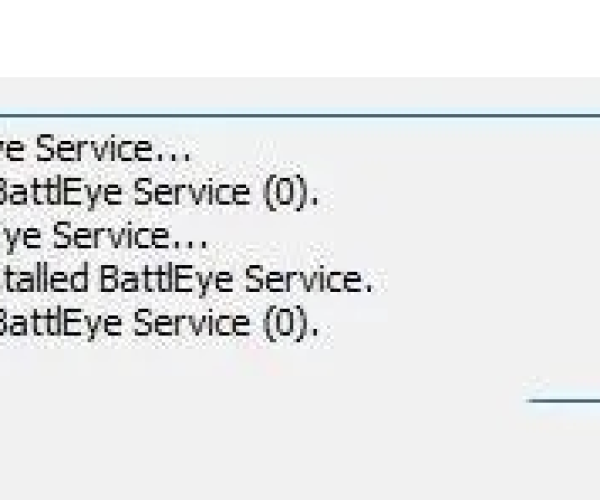Click "BattlEye" in the fourth log line
The height and width of the screenshot is (500, 600).
(x=165, y=280)
